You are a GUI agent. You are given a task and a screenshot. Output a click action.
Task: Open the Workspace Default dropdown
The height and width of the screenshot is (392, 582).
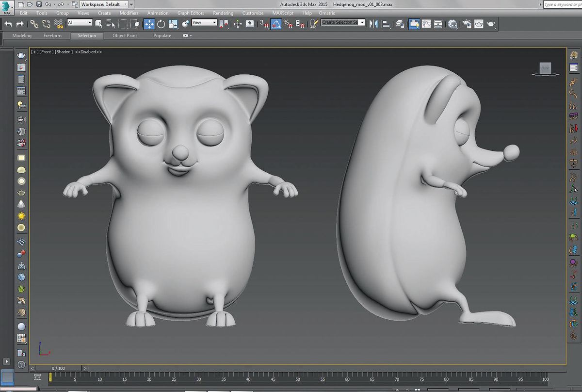click(x=104, y=4)
